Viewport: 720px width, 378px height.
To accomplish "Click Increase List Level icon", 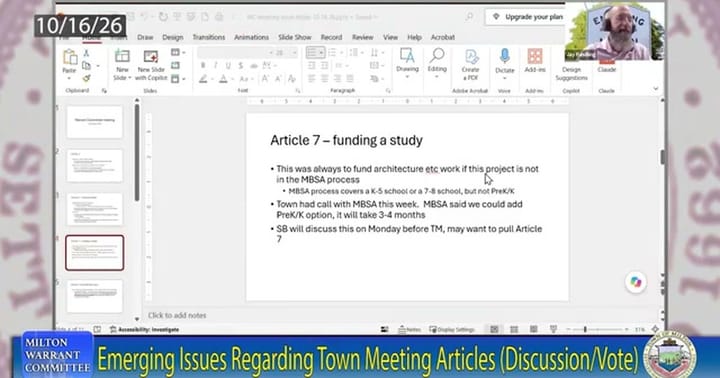I will coord(325,66).
